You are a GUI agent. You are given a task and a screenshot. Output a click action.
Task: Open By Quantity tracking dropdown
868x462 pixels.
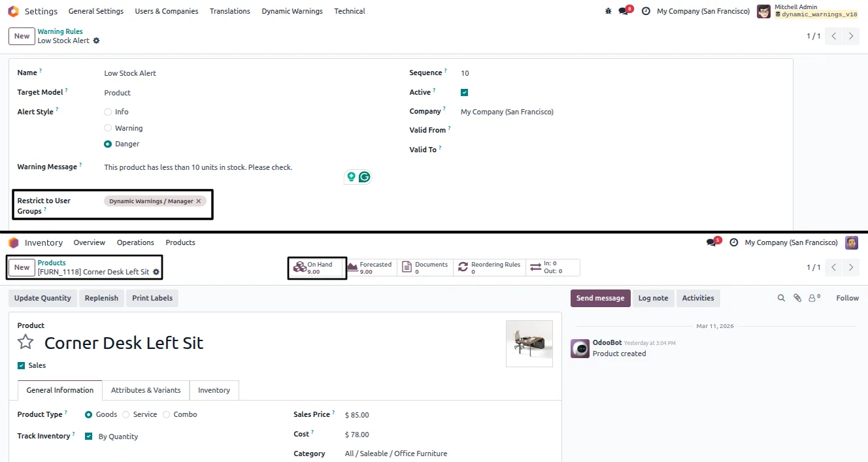118,437
